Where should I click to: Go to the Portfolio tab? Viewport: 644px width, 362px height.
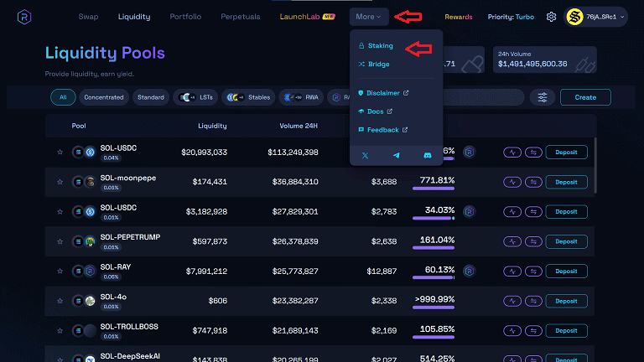pyautogui.click(x=185, y=17)
